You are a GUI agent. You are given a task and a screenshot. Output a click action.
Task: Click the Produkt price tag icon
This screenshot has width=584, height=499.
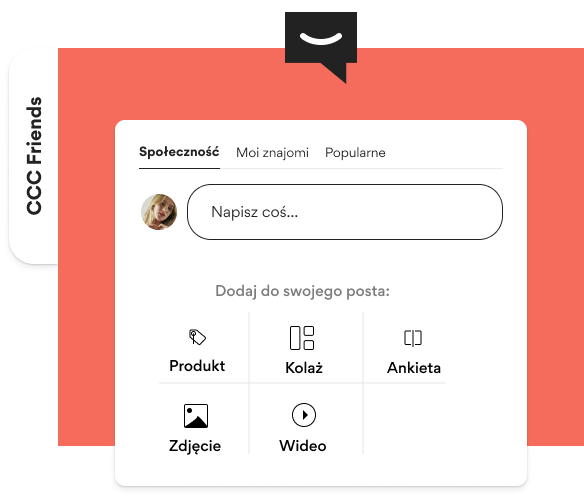click(x=197, y=337)
